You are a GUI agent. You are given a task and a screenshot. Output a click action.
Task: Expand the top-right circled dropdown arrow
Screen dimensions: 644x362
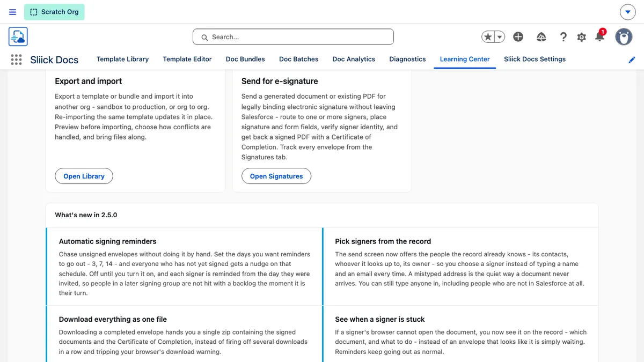(x=628, y=12)
